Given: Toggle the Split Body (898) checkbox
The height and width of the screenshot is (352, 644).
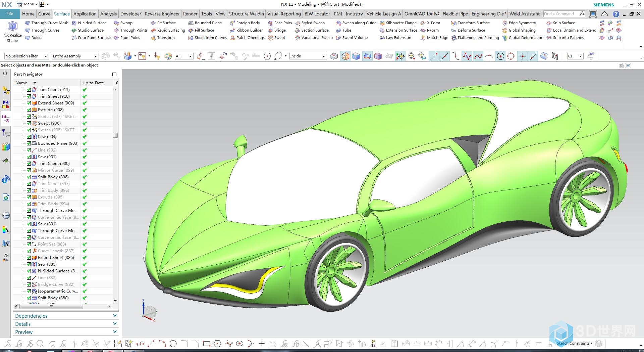Looking at the screenshot, I should [x=29, y=177].
